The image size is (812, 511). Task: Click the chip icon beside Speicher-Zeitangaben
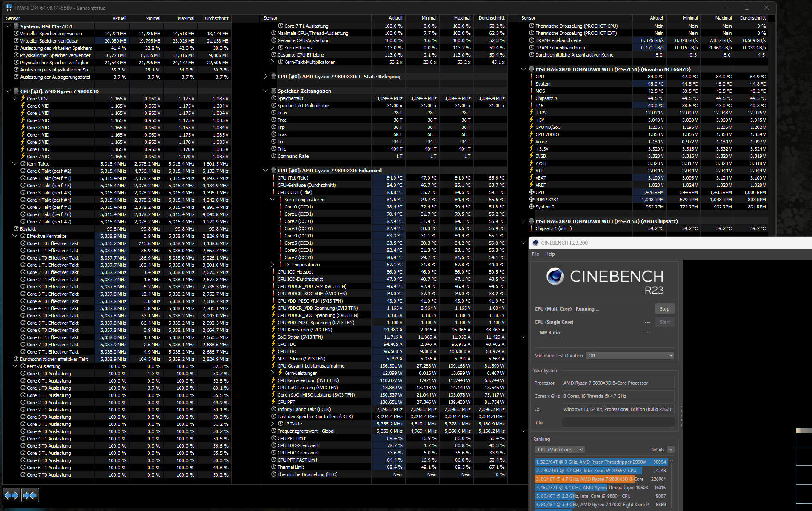[274, 91]
